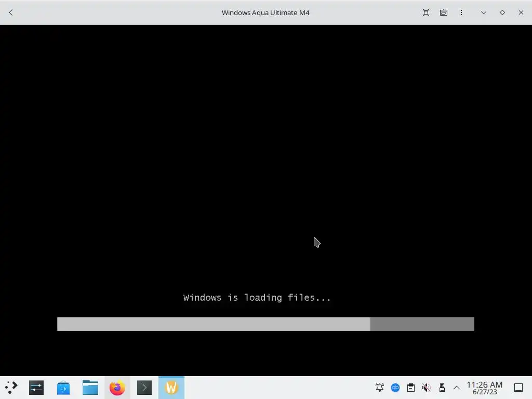Viewport: 532px width, 399px height.
Task: Switch to the yellow W app in taskbar
Action: point(171,388)
